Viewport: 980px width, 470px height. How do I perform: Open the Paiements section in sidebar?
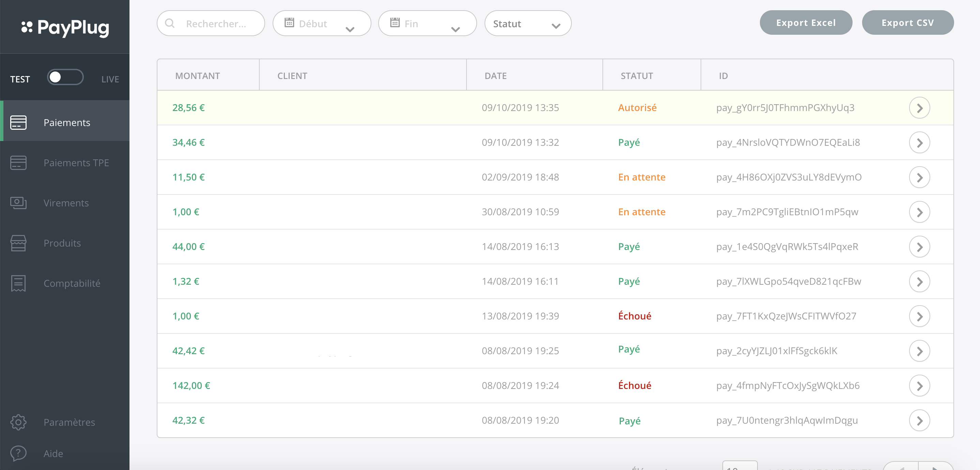(66, 122)
